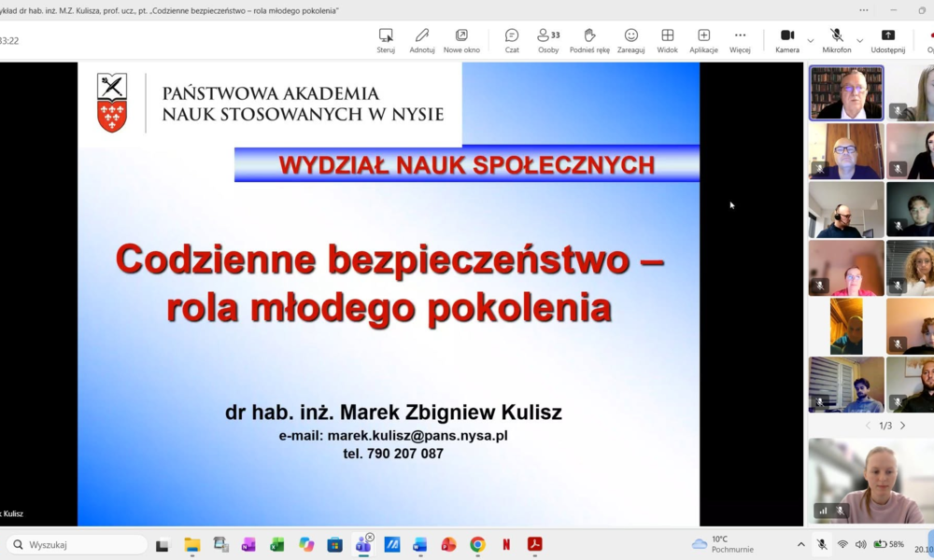Click the email marek.kulisz@pans.nysa.pl on slide
Screen dimensions: 934x560
click(417, 436)
